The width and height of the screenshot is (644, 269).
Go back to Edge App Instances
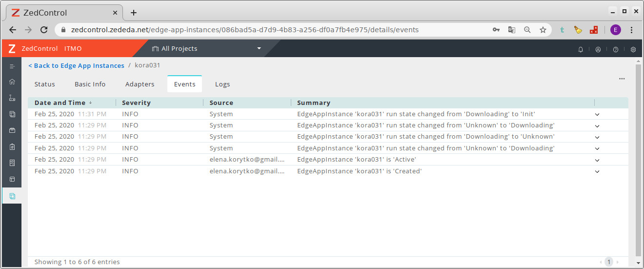pos(76,65)
